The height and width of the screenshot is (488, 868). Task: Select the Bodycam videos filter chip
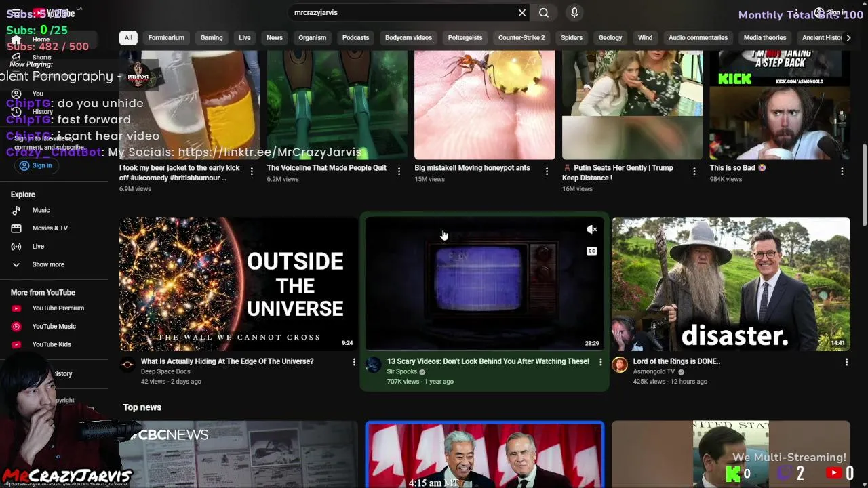tap(408, 38)
